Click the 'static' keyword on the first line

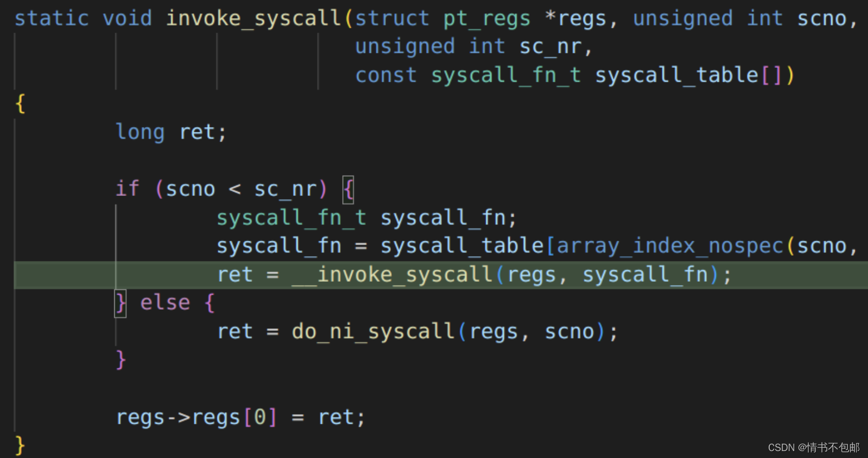[x=51, y=19]
